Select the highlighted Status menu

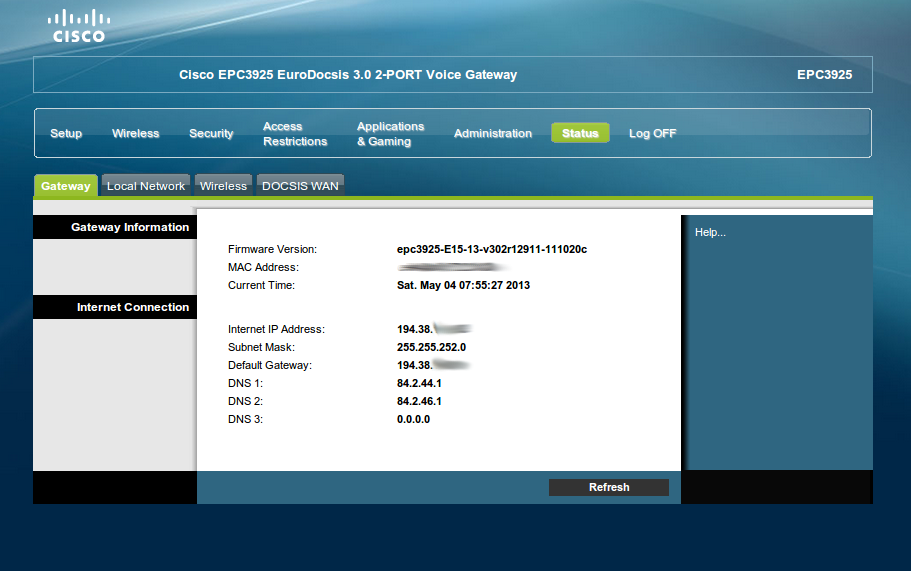click(580, 133)
